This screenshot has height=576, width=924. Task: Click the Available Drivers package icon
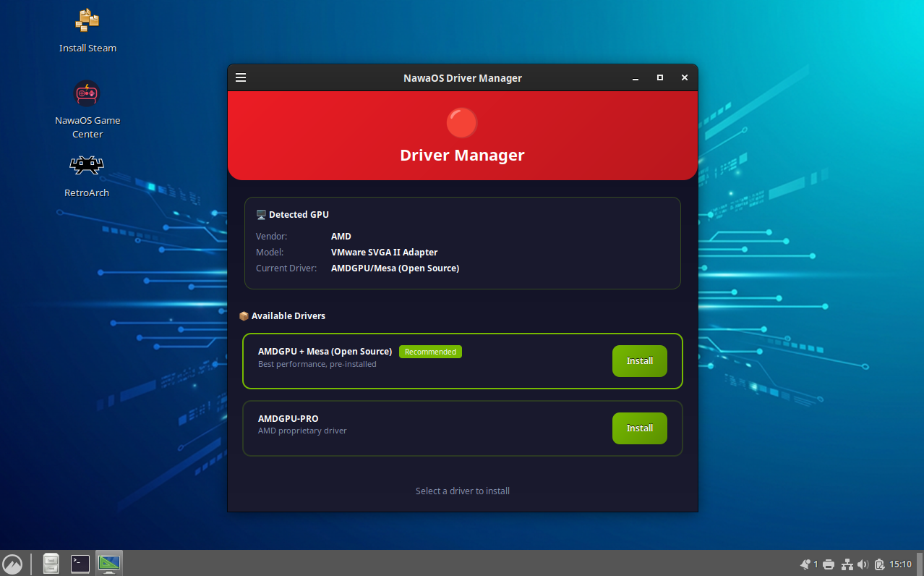point(244,315)
